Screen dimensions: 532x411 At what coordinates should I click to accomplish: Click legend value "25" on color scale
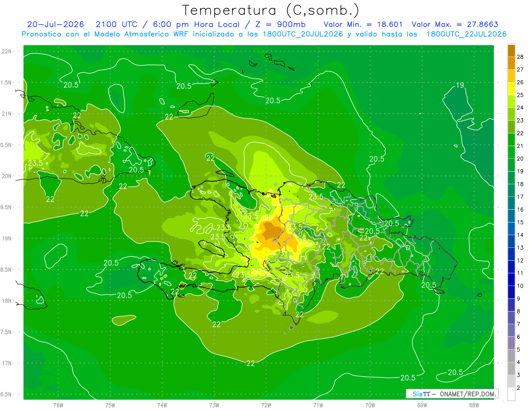521,95
